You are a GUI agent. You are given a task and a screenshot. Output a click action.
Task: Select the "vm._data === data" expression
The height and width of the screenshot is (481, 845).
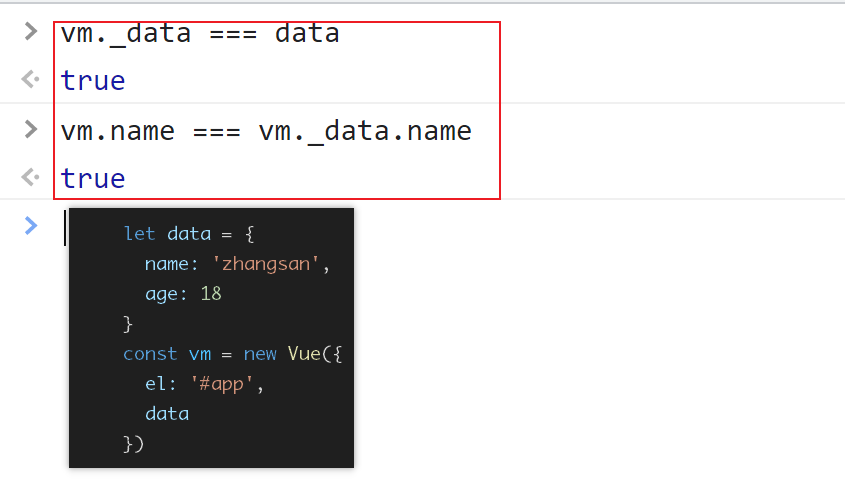pyautogui.click(x=200, y=33)
